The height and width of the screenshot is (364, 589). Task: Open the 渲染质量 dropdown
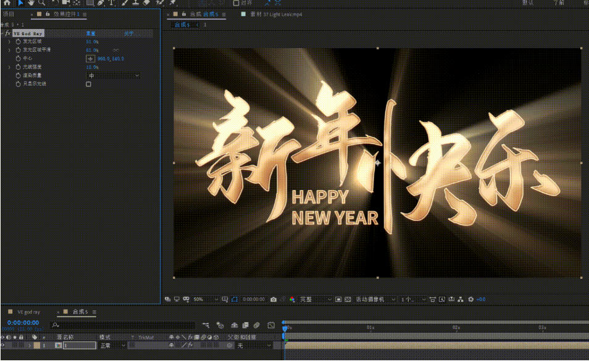tap(113, 76)
